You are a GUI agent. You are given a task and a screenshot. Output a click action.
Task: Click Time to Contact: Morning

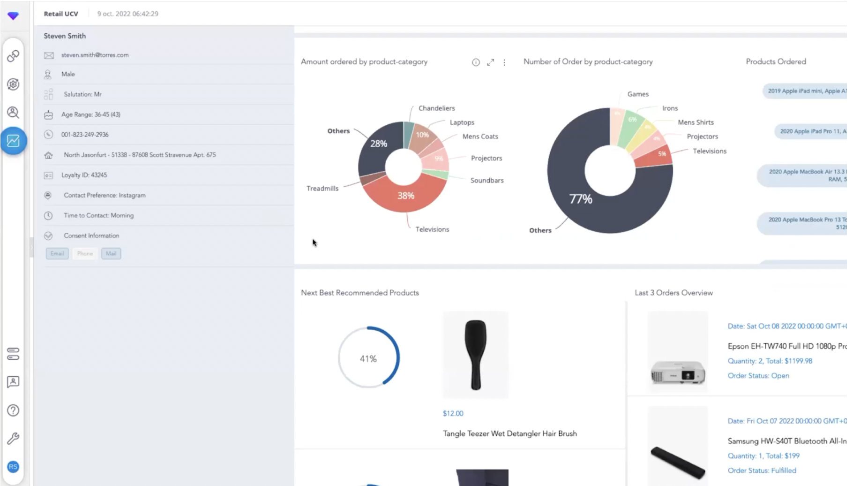click(x=98, y=215)
